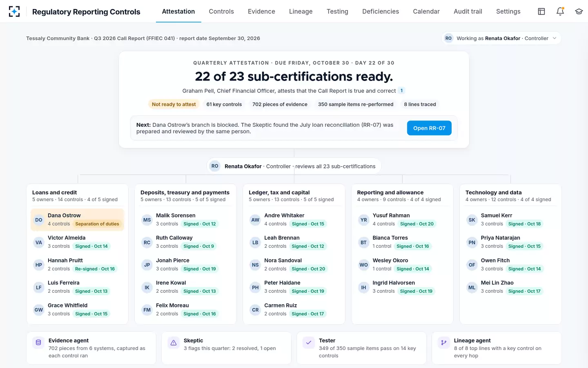The width and height of the screenshot is (588, 368).
Task: Open the footnote 1 reference badge
Action: pos(401,91)
